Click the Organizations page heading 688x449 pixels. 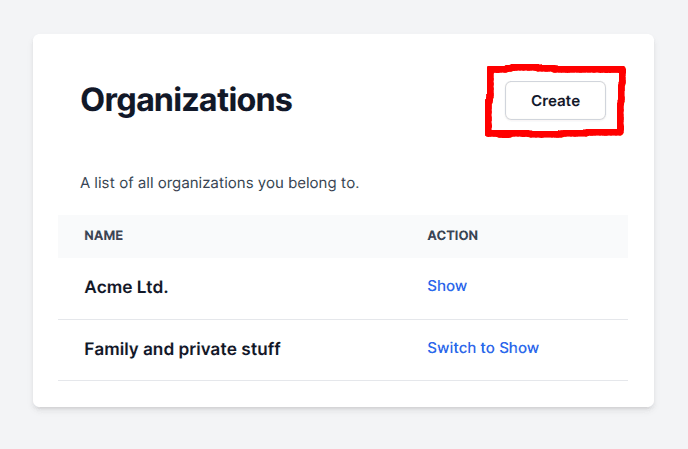(186, 100)
